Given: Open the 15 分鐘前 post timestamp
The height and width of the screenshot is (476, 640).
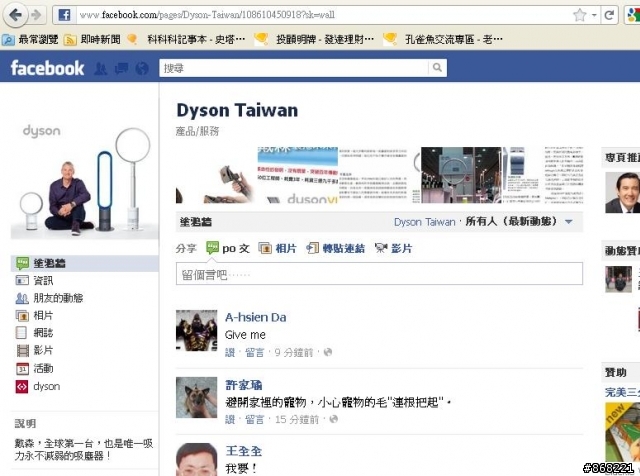Looking at the screenshot, I should point(297,419).
